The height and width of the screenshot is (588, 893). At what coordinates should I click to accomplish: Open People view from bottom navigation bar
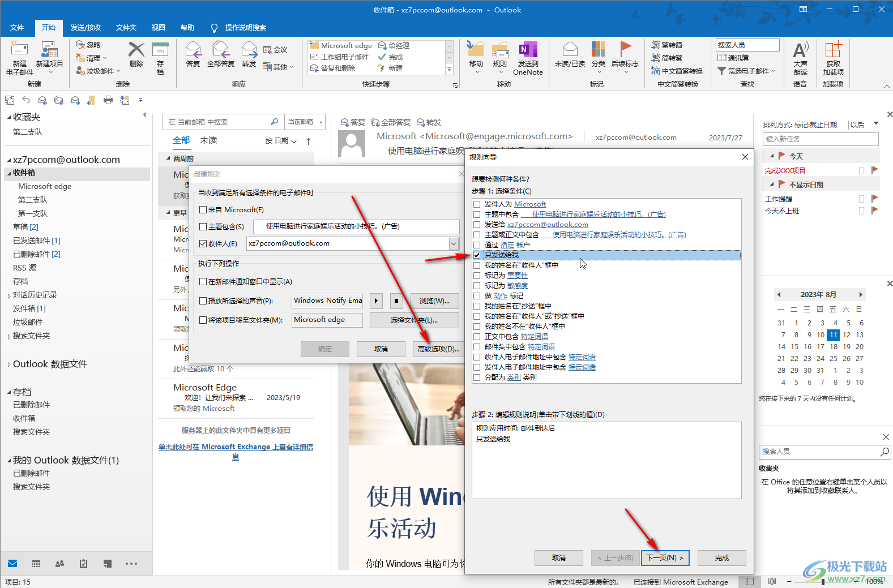click(59, 564)
